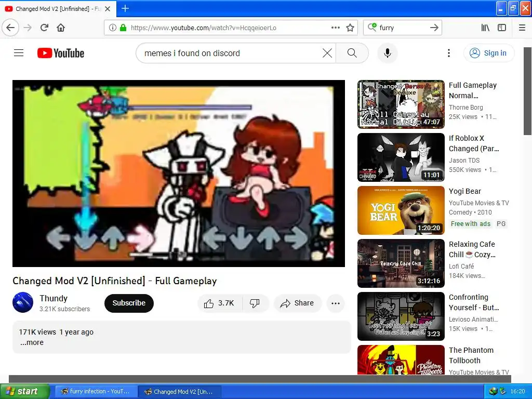The height and width of the screenshot is (399, 532).
Task: Click the video title text
Action: [x=115, y=281]
